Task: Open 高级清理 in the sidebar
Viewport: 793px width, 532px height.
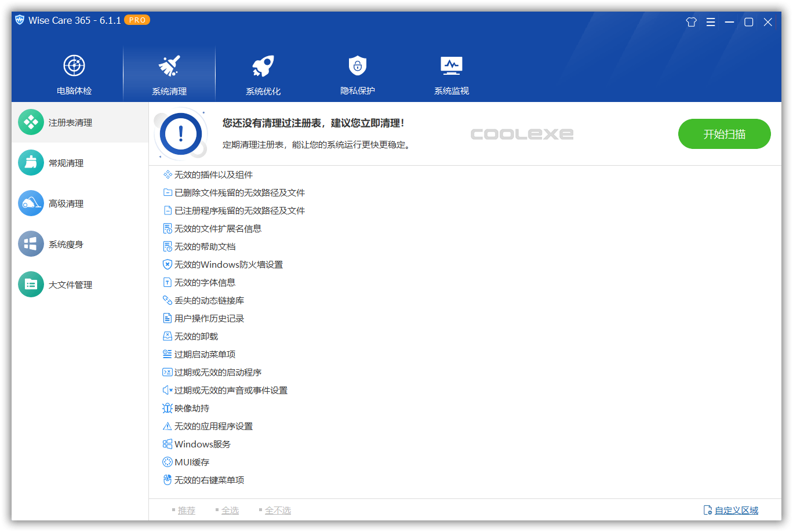Action: [x=80, y=203]
